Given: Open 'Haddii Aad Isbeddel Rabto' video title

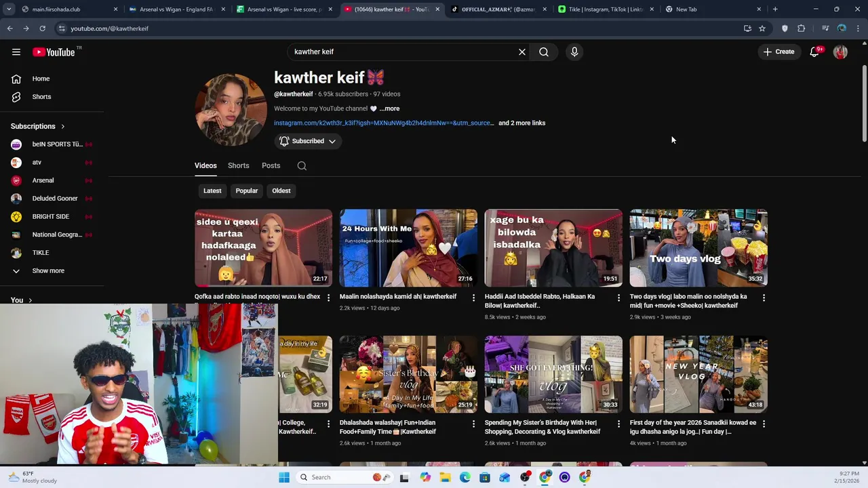Looking at the screenshot, I should [540, 301].
